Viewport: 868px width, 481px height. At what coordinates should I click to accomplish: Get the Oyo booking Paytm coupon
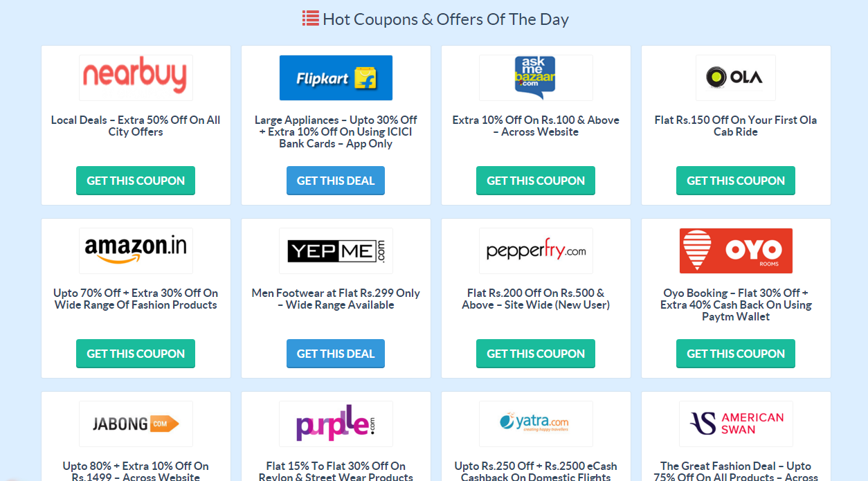click(x=735, y=354)
